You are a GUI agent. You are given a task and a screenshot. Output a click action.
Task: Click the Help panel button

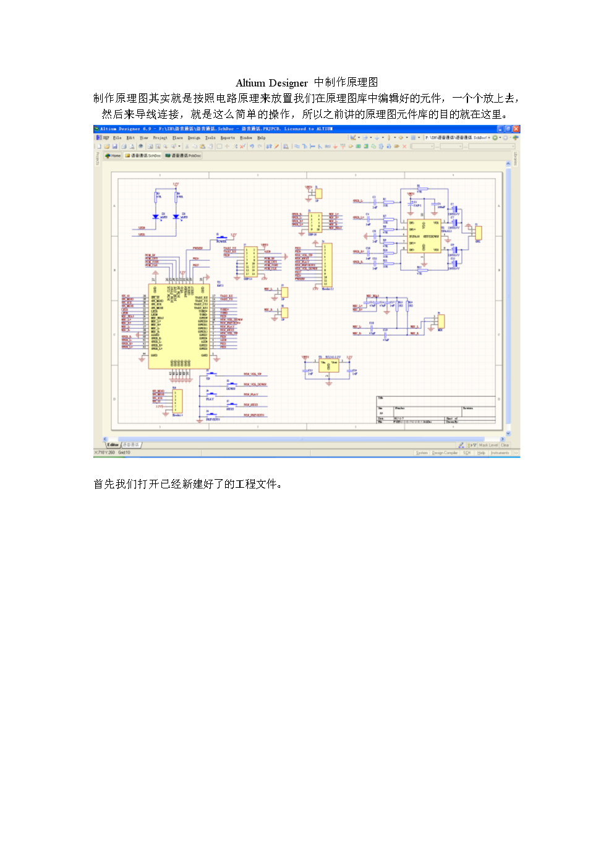pyautogui.click(x=481, y=453)
